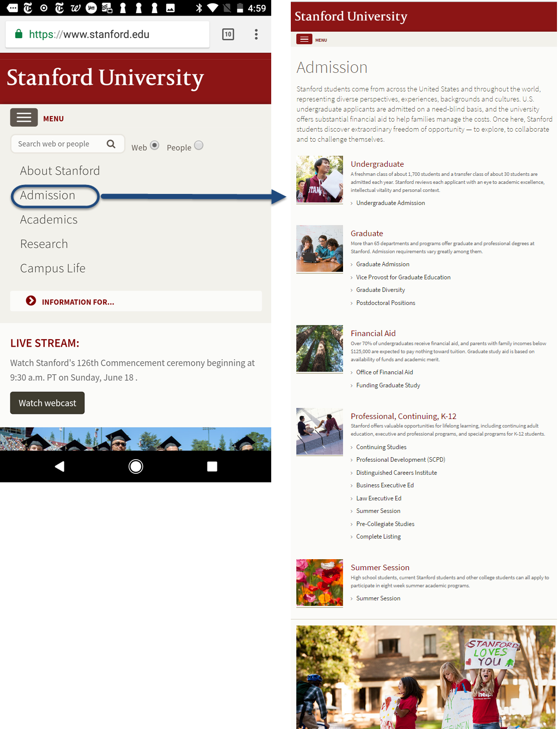Viewport: 560px width, 729px height.
Task: Expand the Summer Session chevron
Action: [x=351, y=598]
